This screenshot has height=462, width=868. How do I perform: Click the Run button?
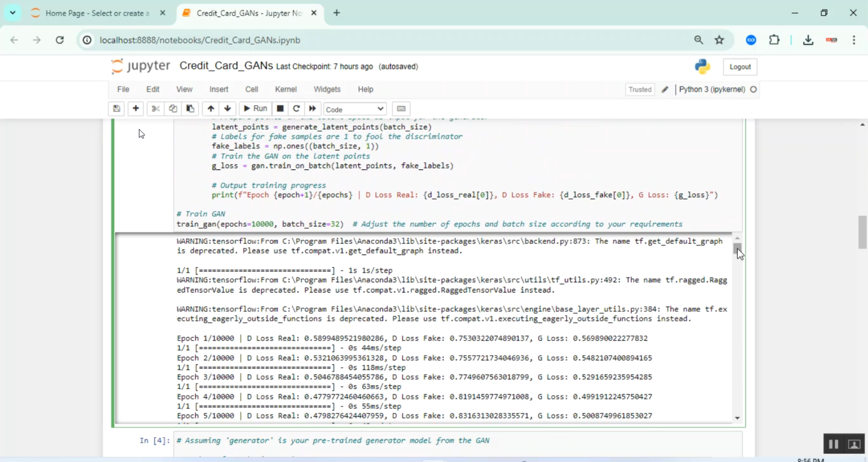(x=255, y=109)
